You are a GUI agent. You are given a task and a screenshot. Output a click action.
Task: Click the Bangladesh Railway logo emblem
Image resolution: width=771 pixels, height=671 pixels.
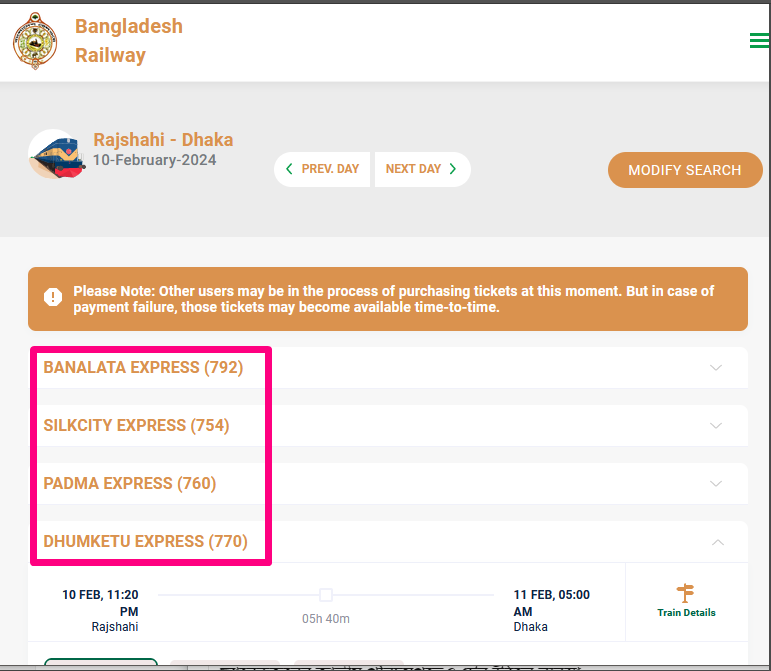34,41
